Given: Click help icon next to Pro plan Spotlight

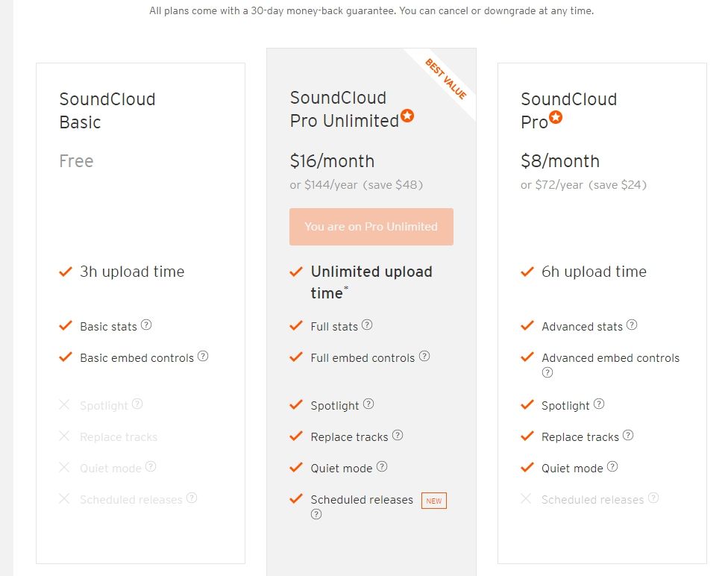Looking at the screenshot, I should tap(599, 404).
